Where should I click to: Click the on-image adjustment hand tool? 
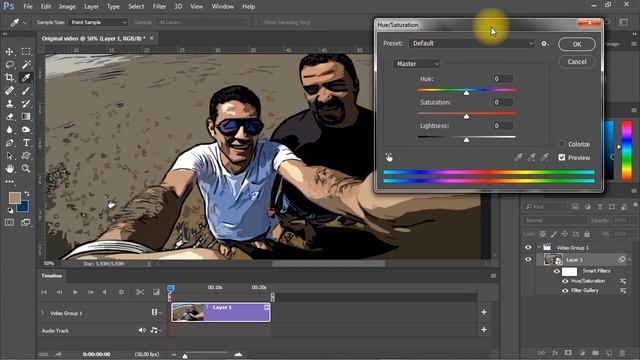coord(389,157)
